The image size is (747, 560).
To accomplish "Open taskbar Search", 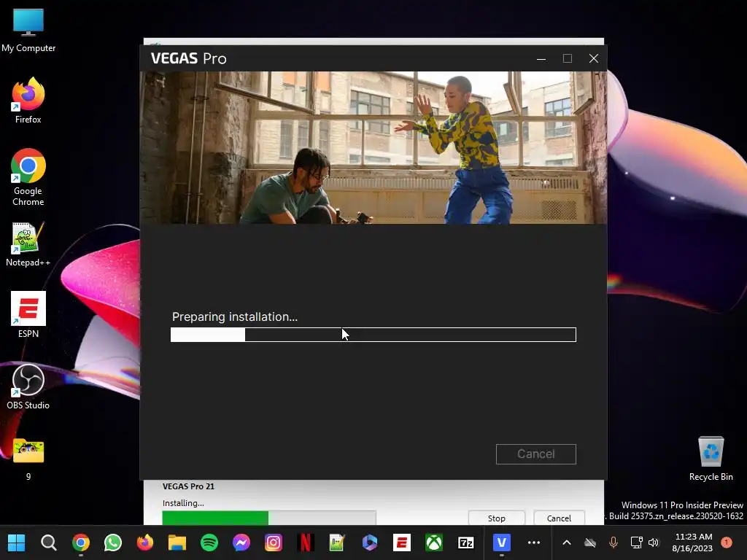I will [49, 542].
